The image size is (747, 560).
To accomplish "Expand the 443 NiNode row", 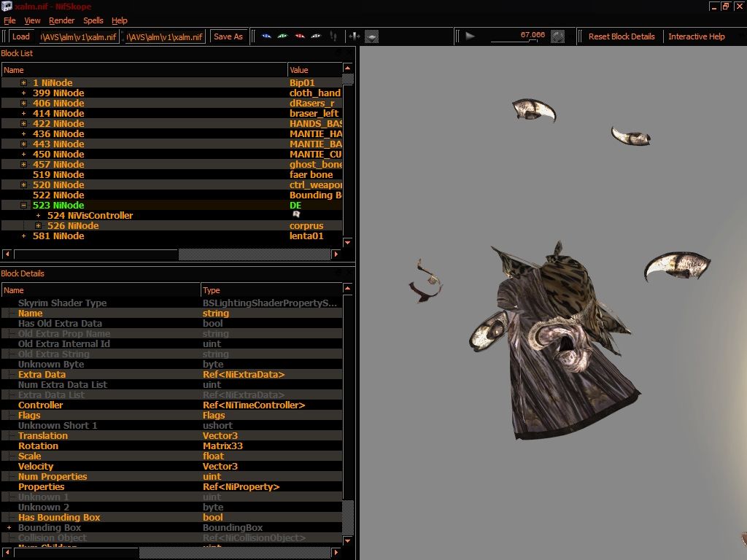I will click(23, 144).
